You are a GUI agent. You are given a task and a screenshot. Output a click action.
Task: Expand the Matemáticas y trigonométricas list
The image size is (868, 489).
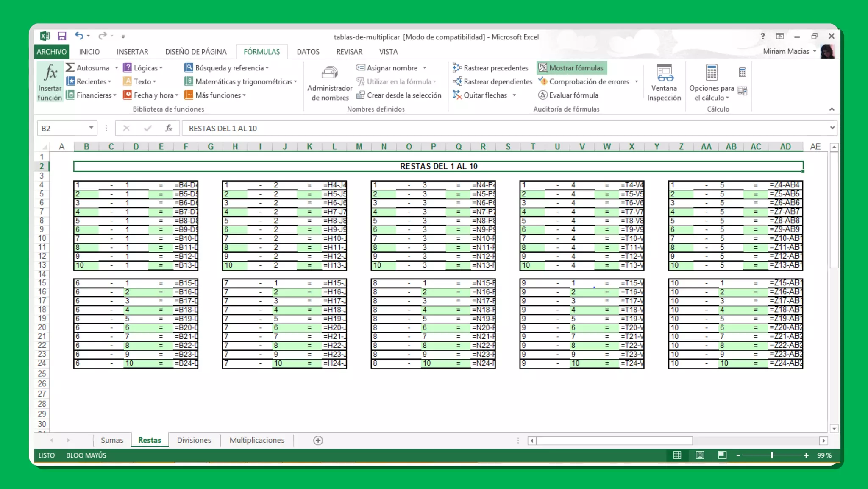295,82
